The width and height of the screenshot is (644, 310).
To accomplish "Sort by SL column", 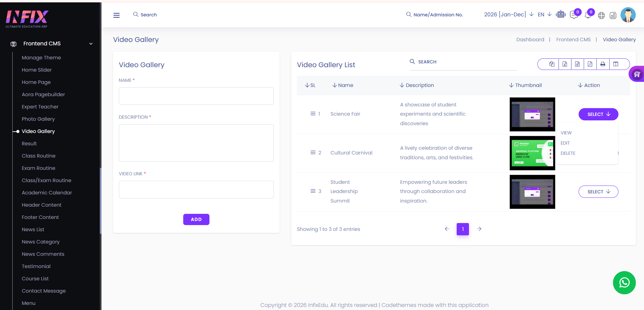I will coord(310,85).
